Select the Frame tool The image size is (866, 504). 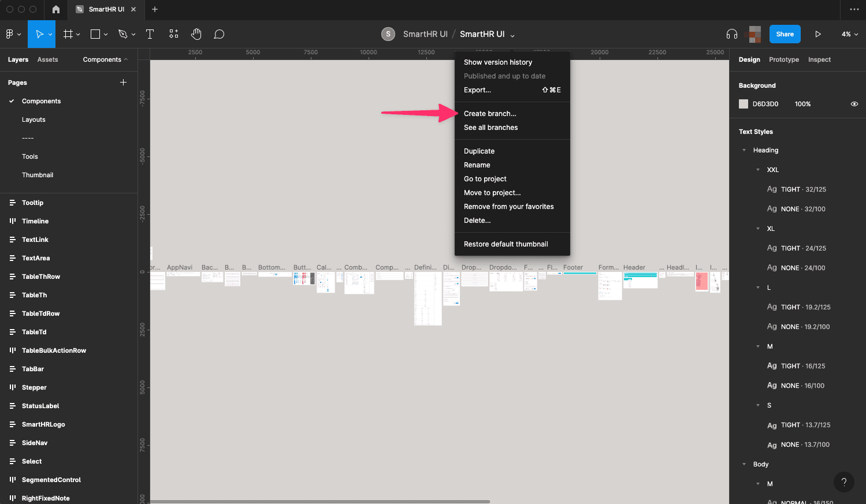point(68,34)
